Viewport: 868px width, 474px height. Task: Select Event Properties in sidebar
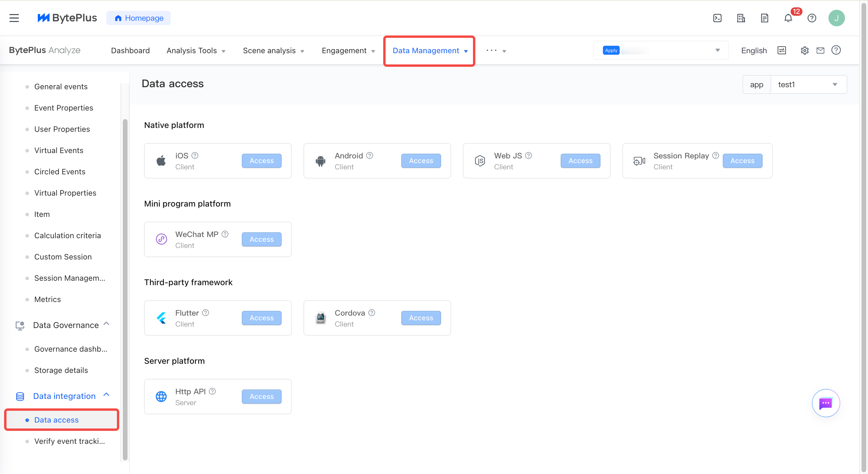tap(64, 108)
